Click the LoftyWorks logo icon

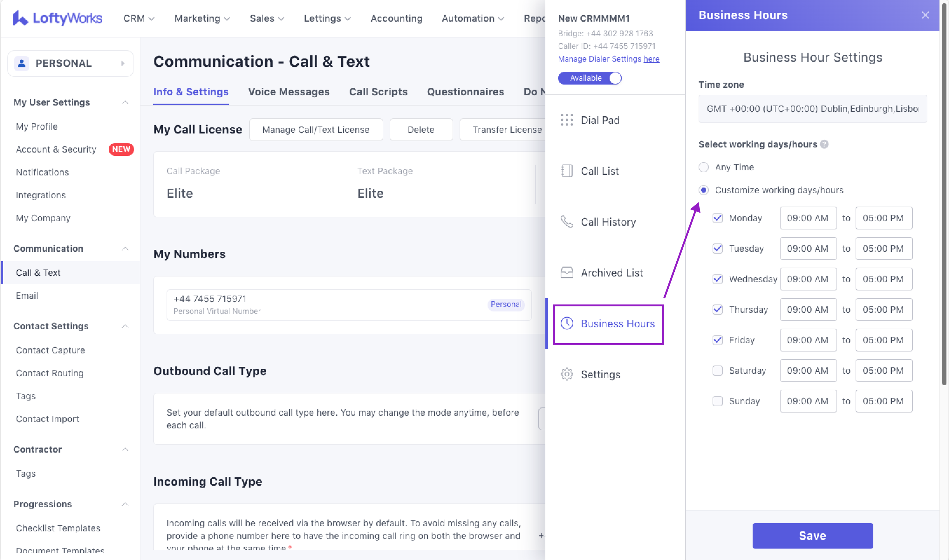click(20, 18)
